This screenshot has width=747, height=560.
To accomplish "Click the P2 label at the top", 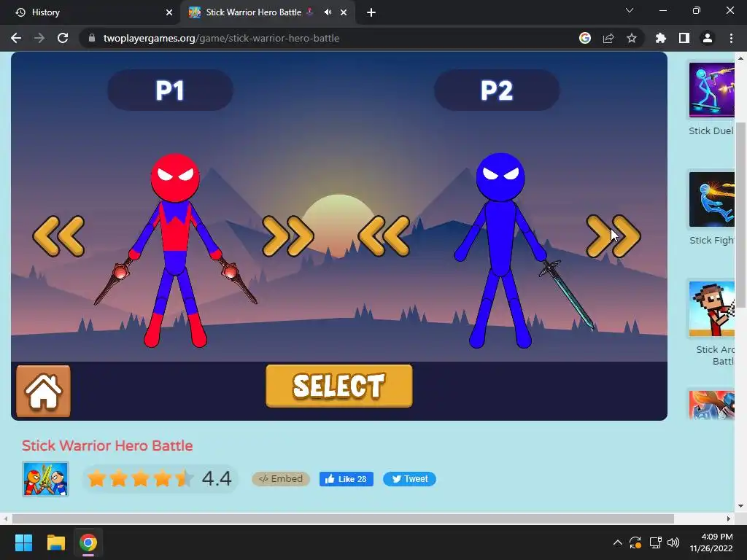I will 496,90.
